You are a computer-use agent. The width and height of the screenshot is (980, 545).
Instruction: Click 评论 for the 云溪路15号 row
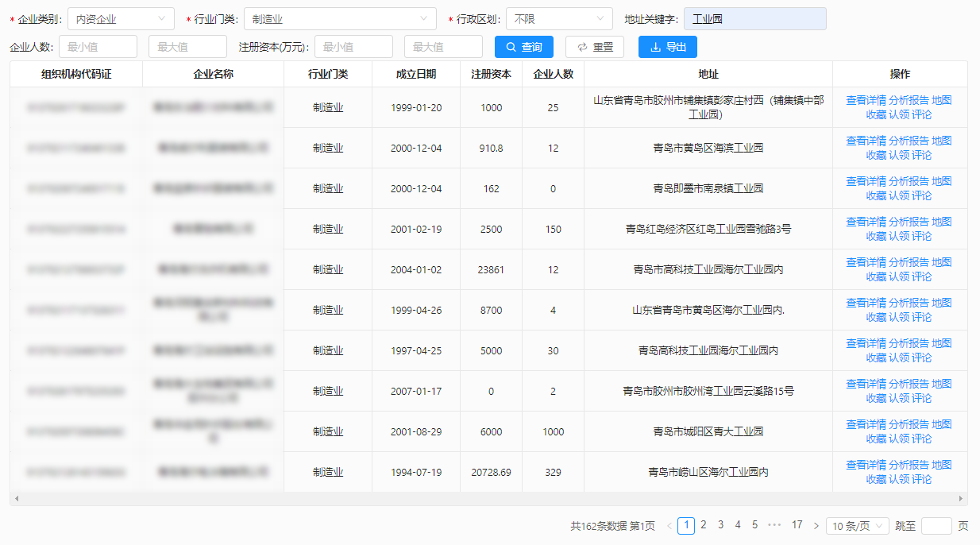pos(921,398)
